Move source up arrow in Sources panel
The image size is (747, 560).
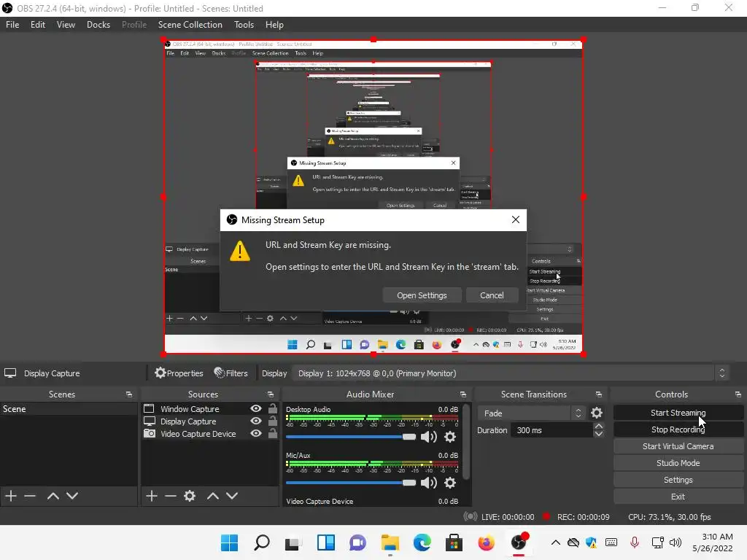213,496
